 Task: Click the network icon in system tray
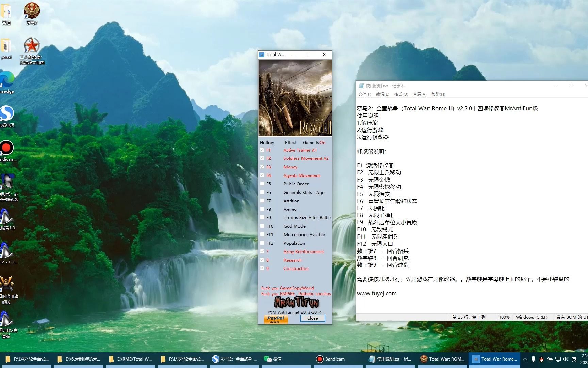click(558, 359)
